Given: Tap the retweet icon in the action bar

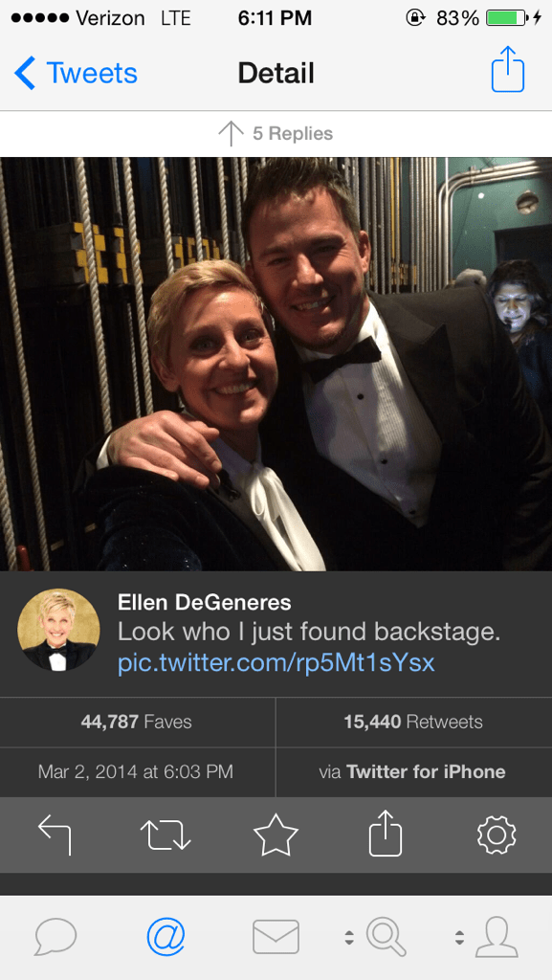Looking at the screenshot, I should (166, 835).
